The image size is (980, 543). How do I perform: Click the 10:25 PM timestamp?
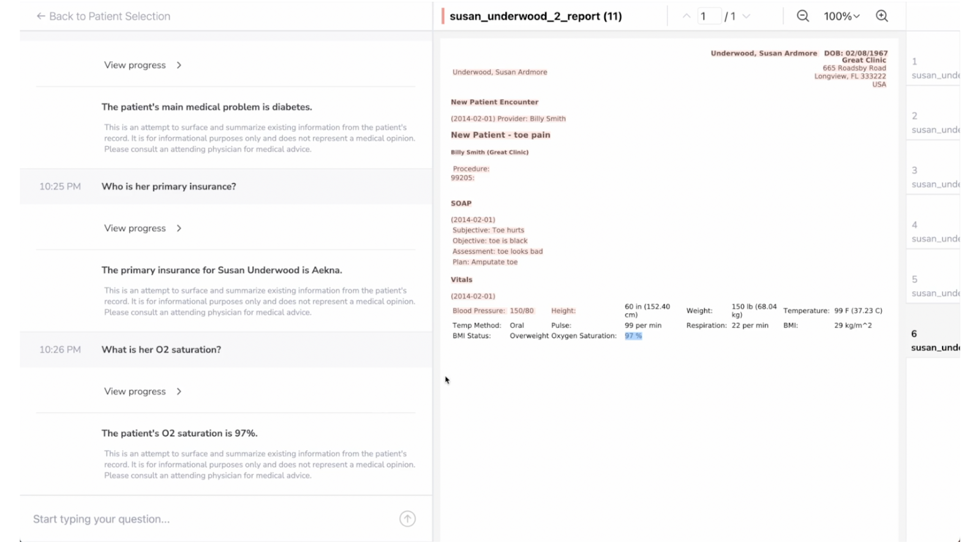[x=60, y=186]
